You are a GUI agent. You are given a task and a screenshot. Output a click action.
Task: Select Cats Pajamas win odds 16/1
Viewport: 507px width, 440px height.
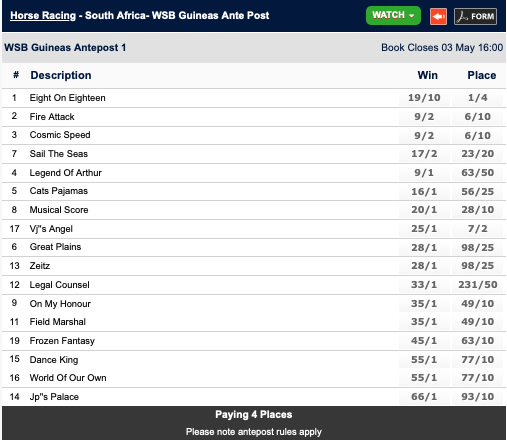pos(424,192)
